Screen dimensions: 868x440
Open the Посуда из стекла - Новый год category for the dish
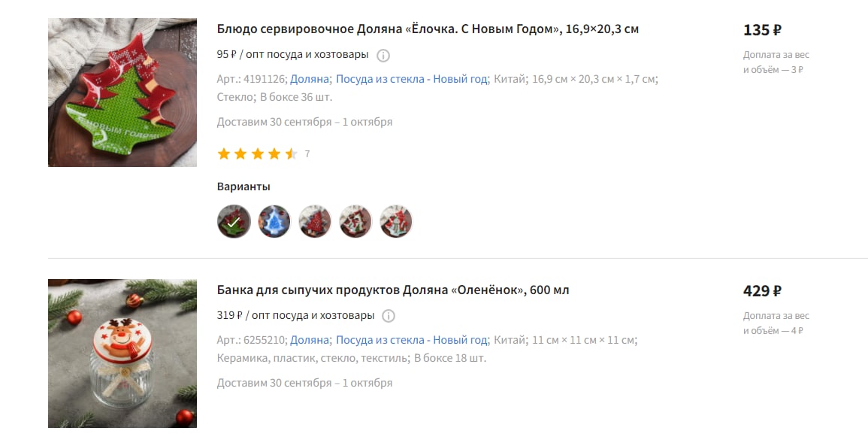411,79
